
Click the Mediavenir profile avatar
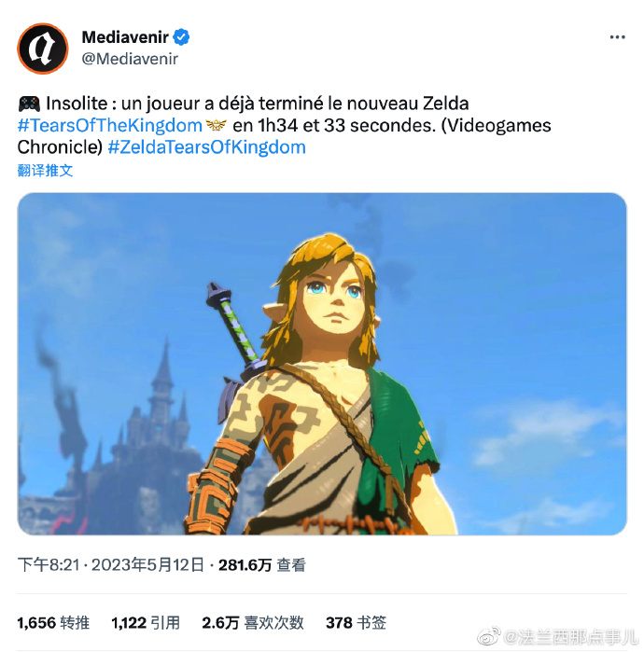42,49
